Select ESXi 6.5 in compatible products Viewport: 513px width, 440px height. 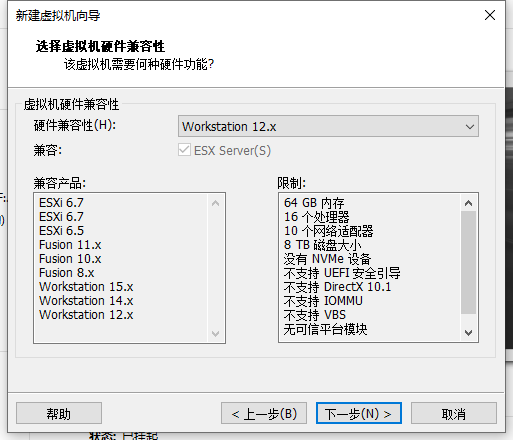click(61, 231)
